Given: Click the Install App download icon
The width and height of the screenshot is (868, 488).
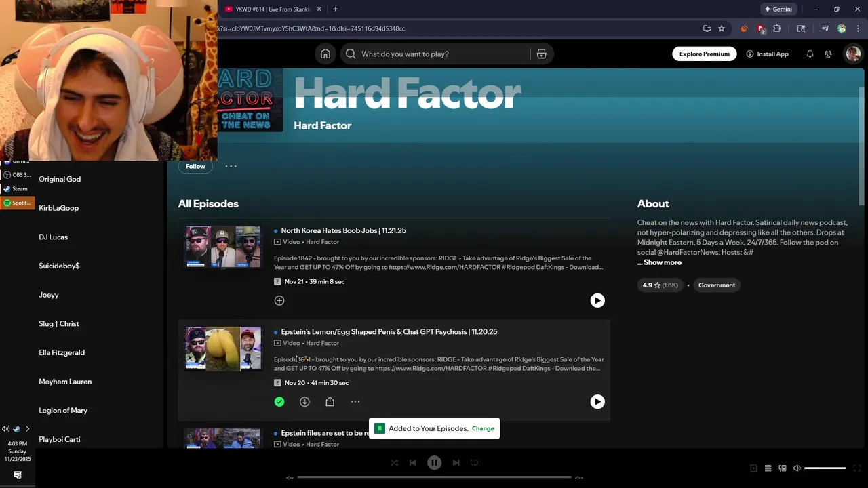Looking at the screenshot, I should (x=750, y=54).
